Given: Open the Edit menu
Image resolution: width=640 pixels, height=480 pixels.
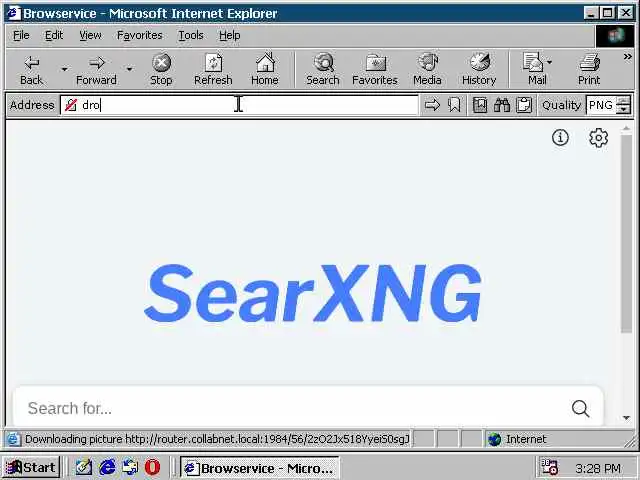Looking at the screenshot, I should click(54, 36).
